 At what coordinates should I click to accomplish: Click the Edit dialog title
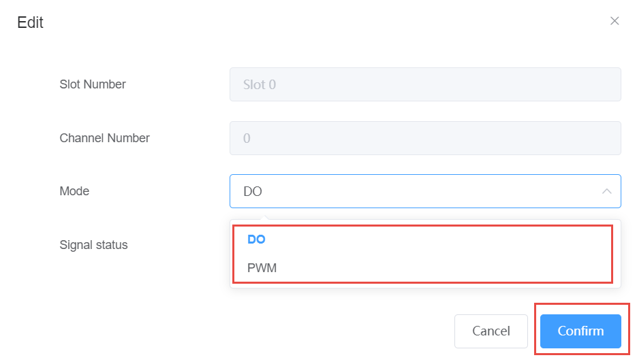[30, 22]
